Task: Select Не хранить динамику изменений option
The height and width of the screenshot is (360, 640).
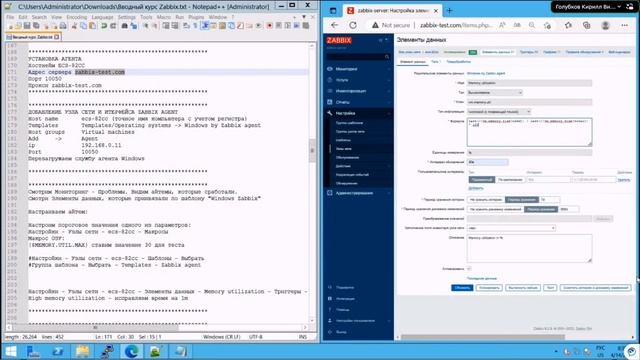Action: pyautogui.click(x=496, y=209)
